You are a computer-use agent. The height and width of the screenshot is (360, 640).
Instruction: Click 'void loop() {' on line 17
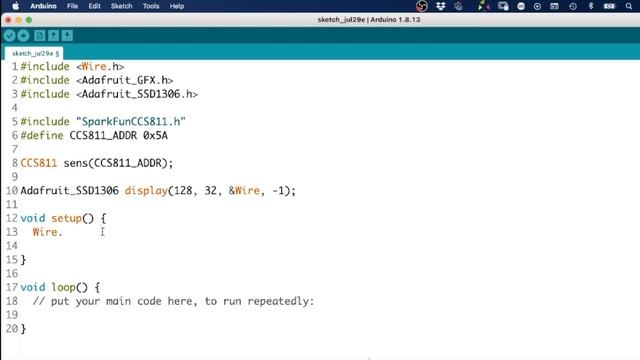click(60, 287)
